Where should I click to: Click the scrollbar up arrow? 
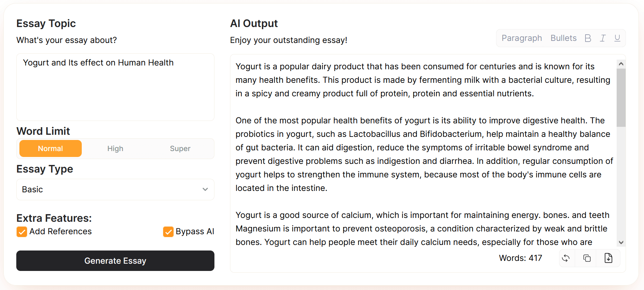[621, 64]
